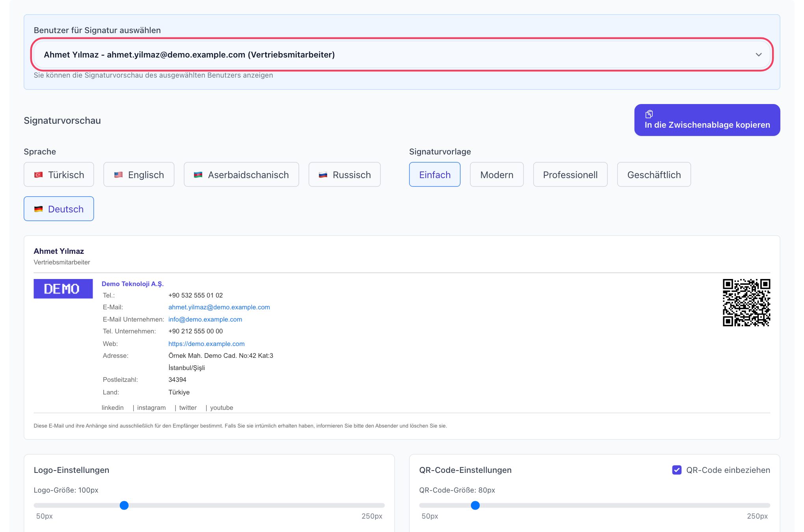Click the youtube social link
Viewport: 804px width, 532px height.
pyautogui.click(x=221, y=407)
